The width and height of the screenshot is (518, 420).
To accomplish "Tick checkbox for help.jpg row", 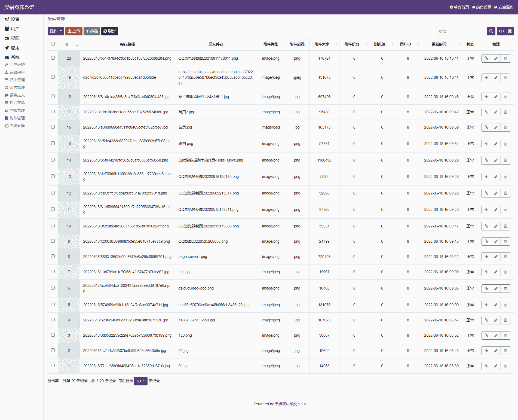I will 53,272.
